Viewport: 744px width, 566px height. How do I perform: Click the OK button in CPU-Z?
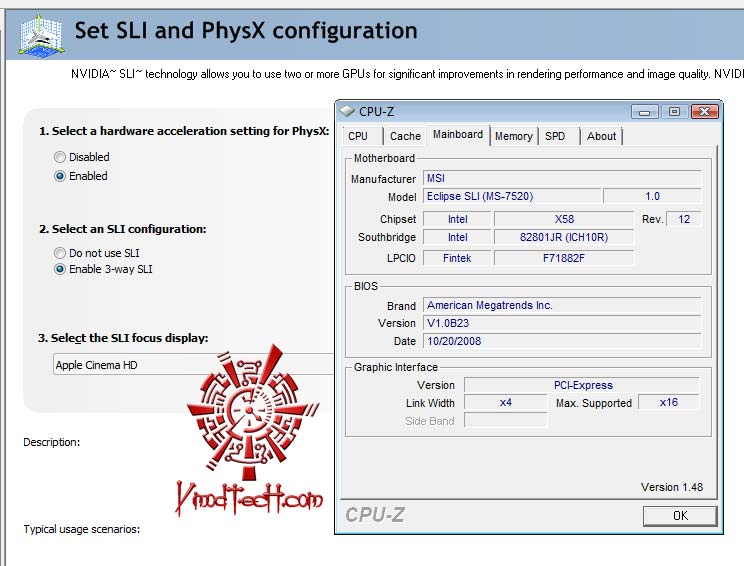680,516
